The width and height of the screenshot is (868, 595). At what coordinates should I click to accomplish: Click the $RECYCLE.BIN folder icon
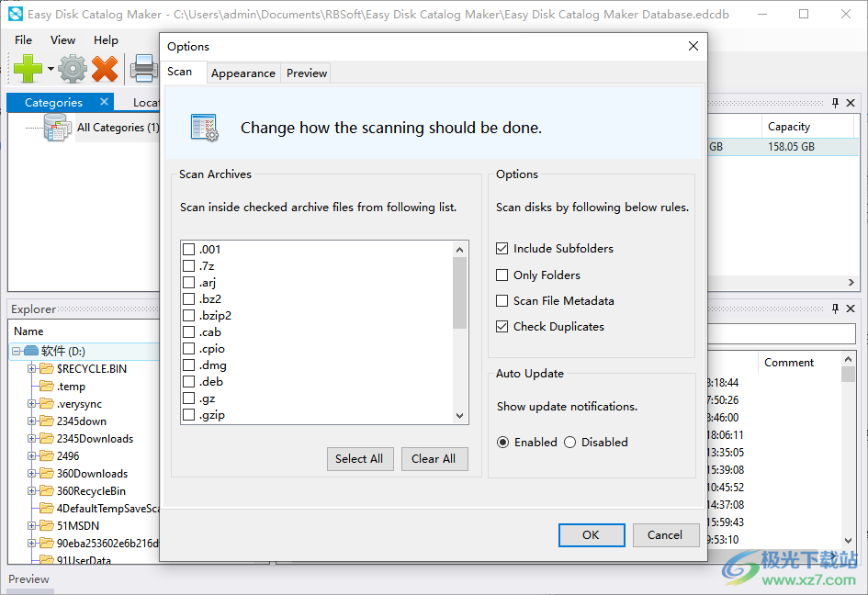pyautogui.click(x=47, y=368)
